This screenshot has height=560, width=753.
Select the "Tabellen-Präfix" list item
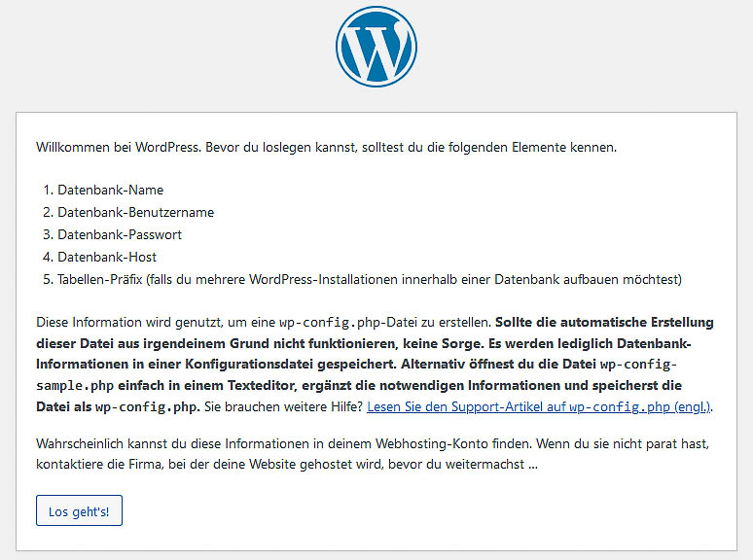point(370,279)
